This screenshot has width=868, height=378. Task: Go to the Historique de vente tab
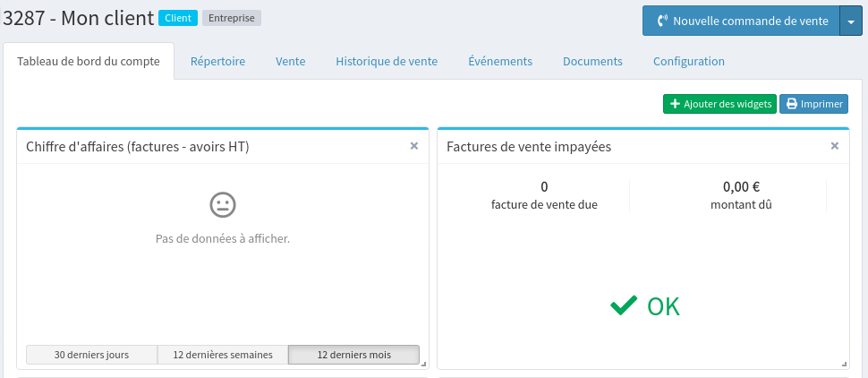(387, 62)
